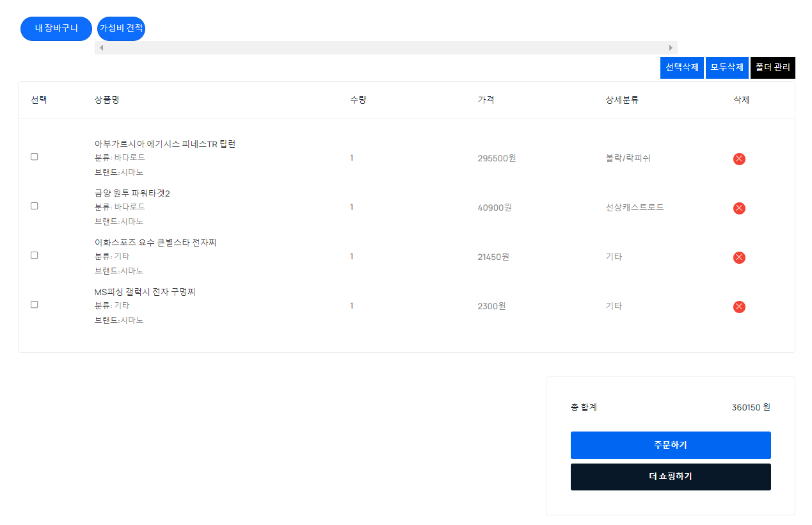This screenshot has width=812, height=525.
Task: Click the left arrow of horizontal scrollbar
Action: tap(101, 48)
